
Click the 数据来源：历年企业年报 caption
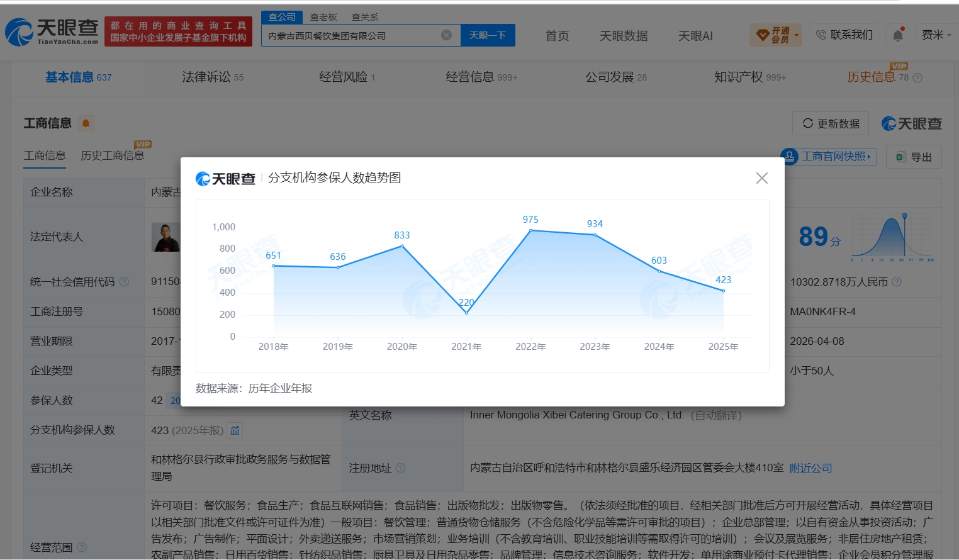coord(254,388)
